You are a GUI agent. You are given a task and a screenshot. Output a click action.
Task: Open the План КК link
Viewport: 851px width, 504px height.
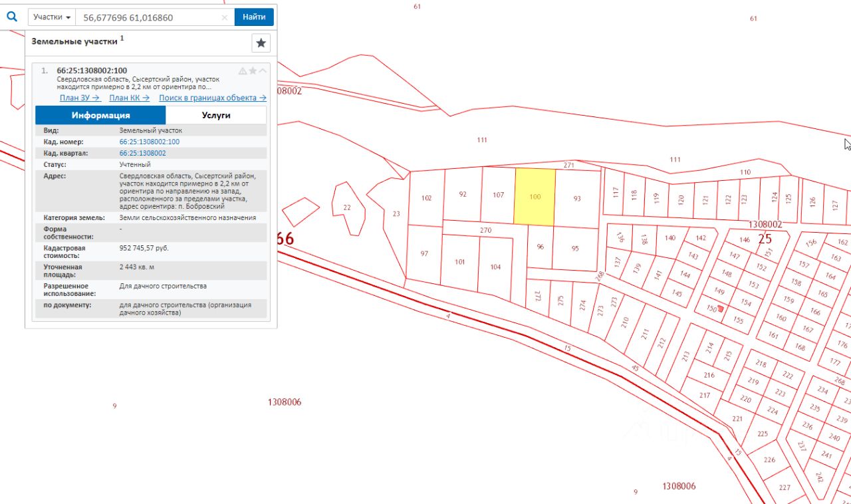tap(129, 98)
